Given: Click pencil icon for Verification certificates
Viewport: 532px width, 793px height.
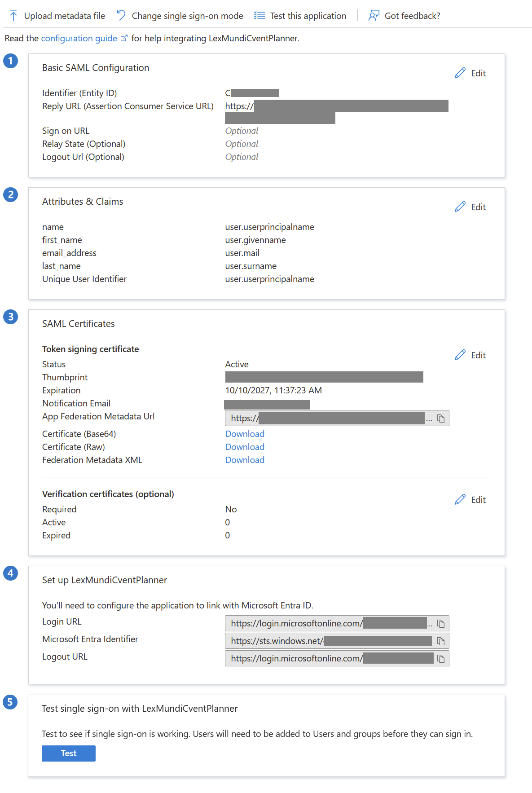Looking at the screenshot, I should coord(460,500).
